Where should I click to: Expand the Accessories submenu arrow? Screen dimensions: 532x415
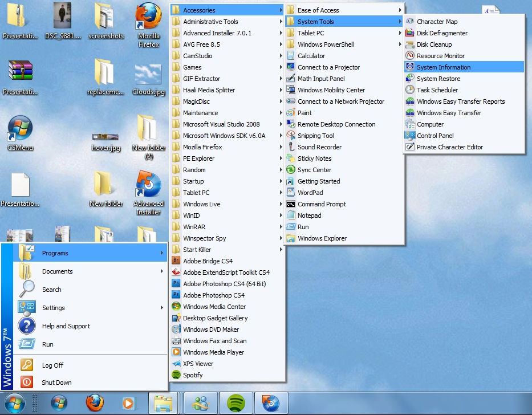point(281,10)
